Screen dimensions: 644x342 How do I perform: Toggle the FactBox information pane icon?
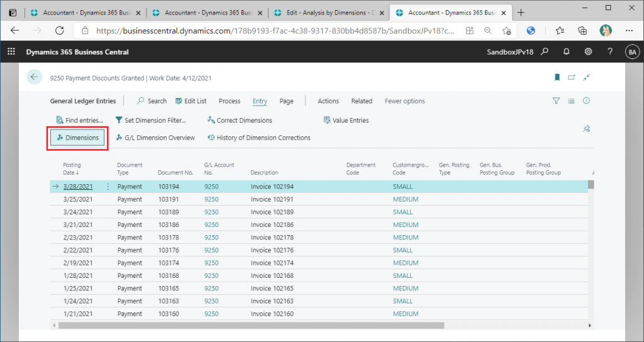tap(586, 101)
